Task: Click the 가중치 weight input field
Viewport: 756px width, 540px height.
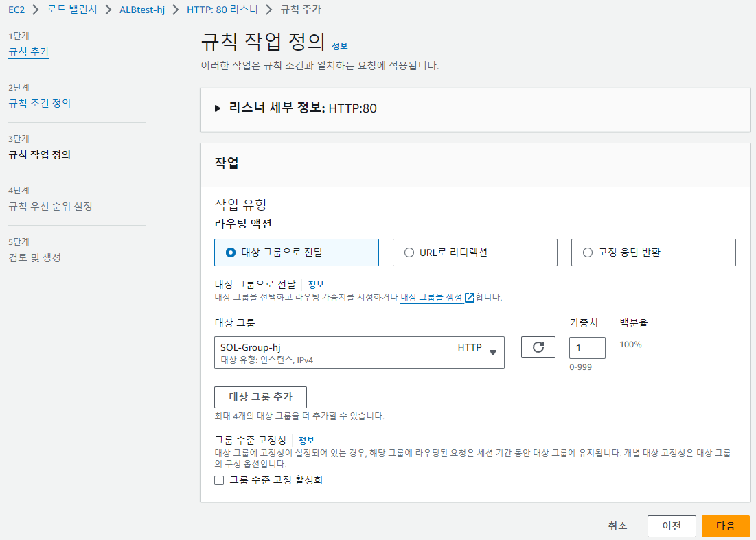Action: [587, 348]
